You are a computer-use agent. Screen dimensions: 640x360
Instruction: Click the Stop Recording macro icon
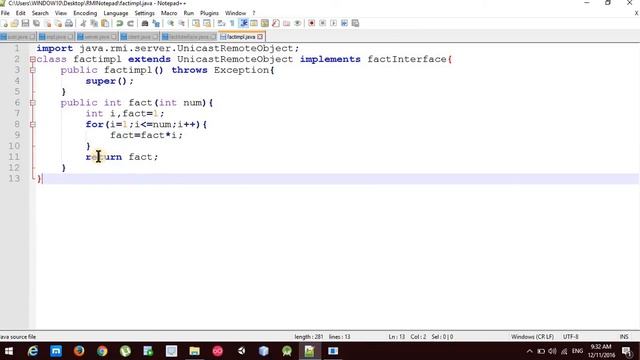click(322, 23)
